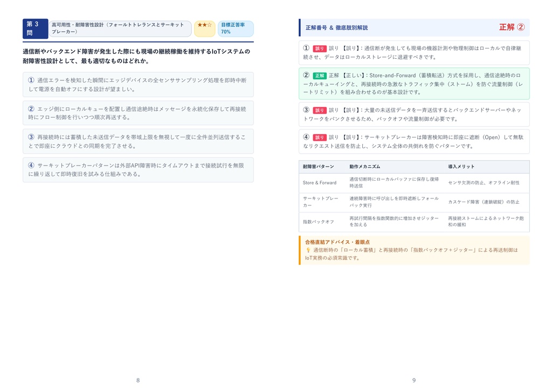Click the 正解番号 & 徹底肢別解説 heading
The height and width of the screenshot is (392, 552).
pyautogui.click(x=336, y=27)
